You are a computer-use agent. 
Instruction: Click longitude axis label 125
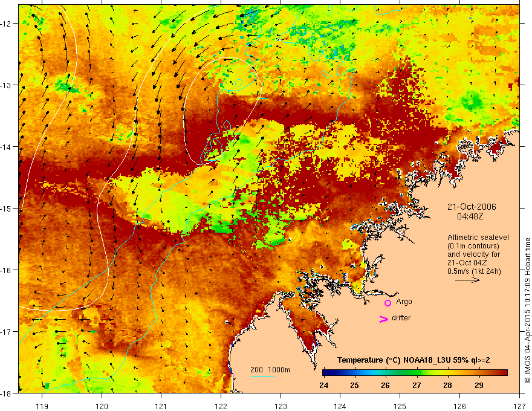click(400, 407)
